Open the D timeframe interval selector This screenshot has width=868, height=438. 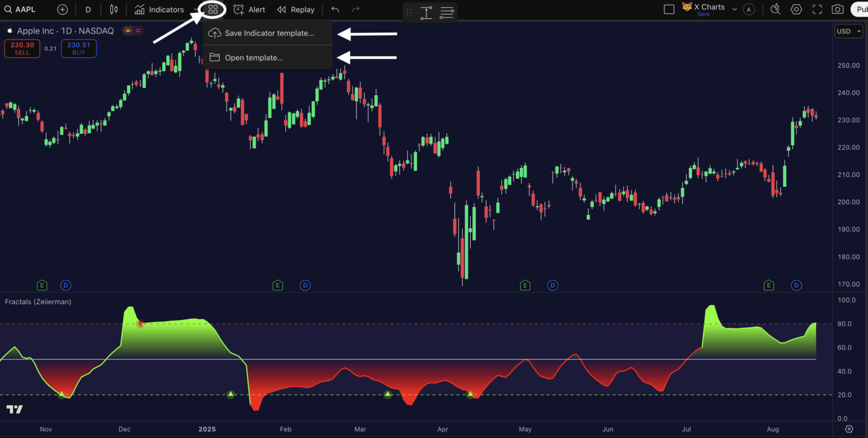[x=88, y=10]
